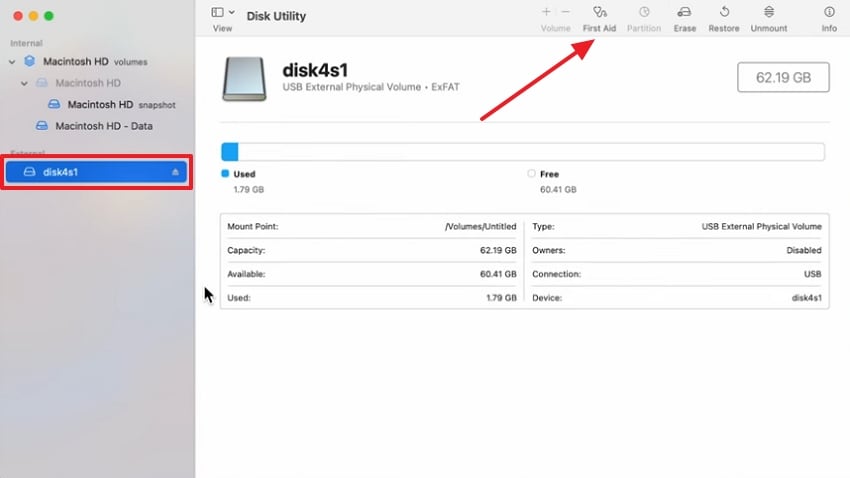This screenshot has width=850, height=478.
Task: Collapse the nested Macintosh HD item
Action: click(x=24, y=83)
